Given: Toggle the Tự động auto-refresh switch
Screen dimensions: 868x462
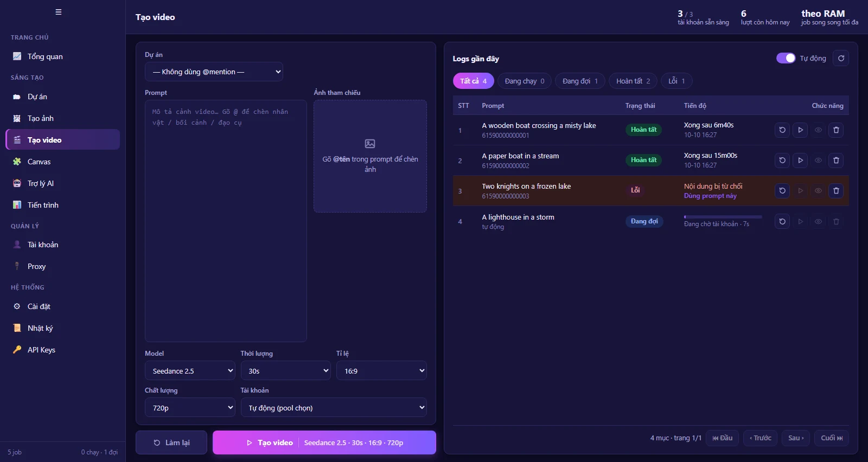Looking at the screenshot, I should pos(786,58).
